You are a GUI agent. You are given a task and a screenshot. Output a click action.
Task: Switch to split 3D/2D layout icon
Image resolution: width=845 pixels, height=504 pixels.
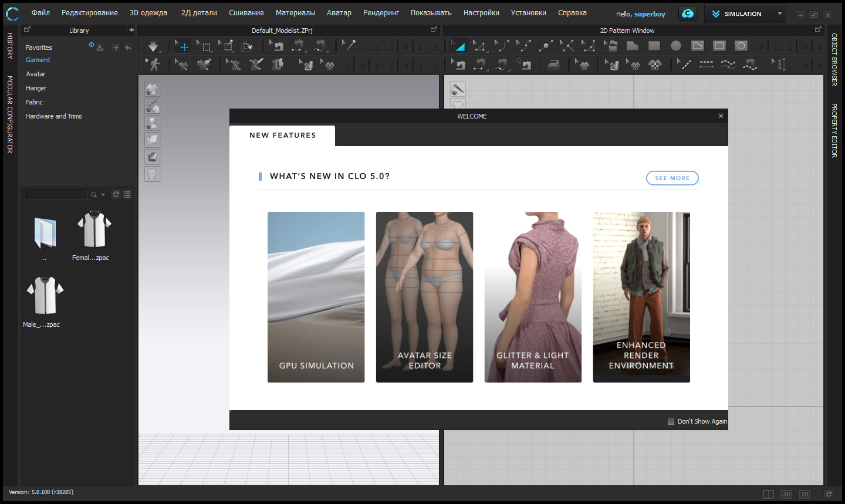pos(768,494)
